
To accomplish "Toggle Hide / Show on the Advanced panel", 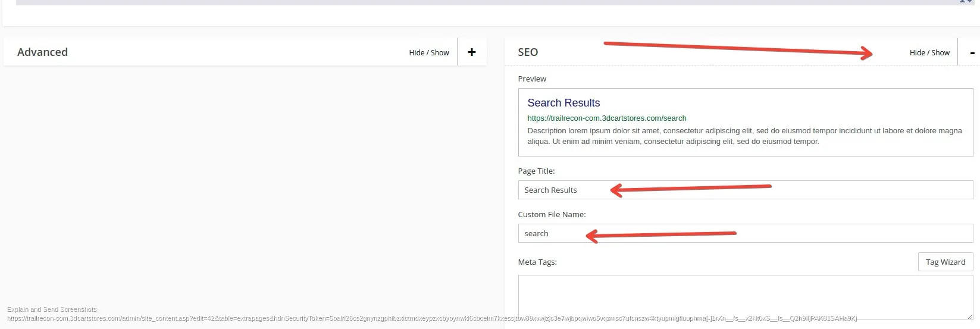I will pyautogui.click(x=428, y=52).
